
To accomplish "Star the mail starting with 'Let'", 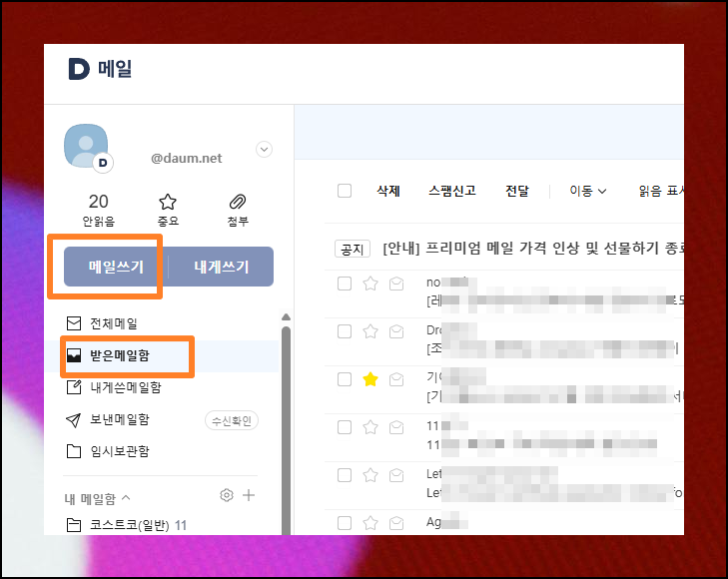I will 370,475.
